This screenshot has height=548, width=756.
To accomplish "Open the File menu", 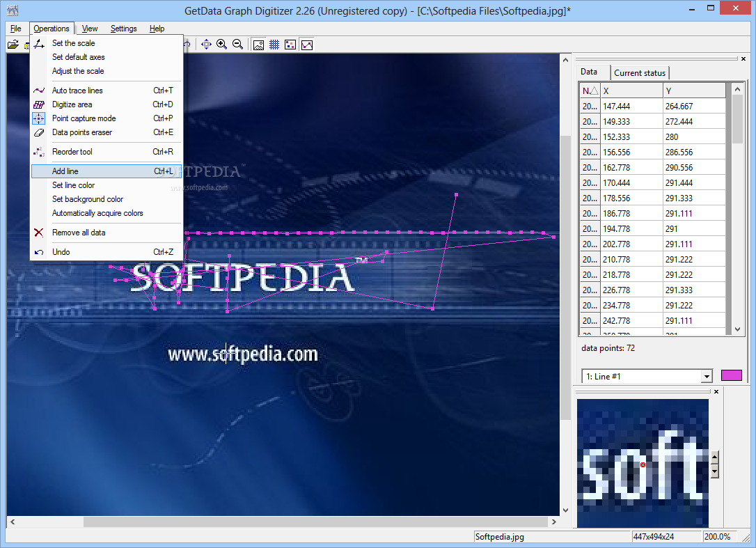I will [x=16, y=29].
